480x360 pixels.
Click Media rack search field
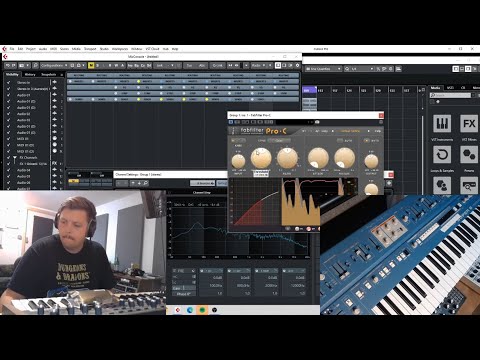pyautogui.click(x=451, y=95)
